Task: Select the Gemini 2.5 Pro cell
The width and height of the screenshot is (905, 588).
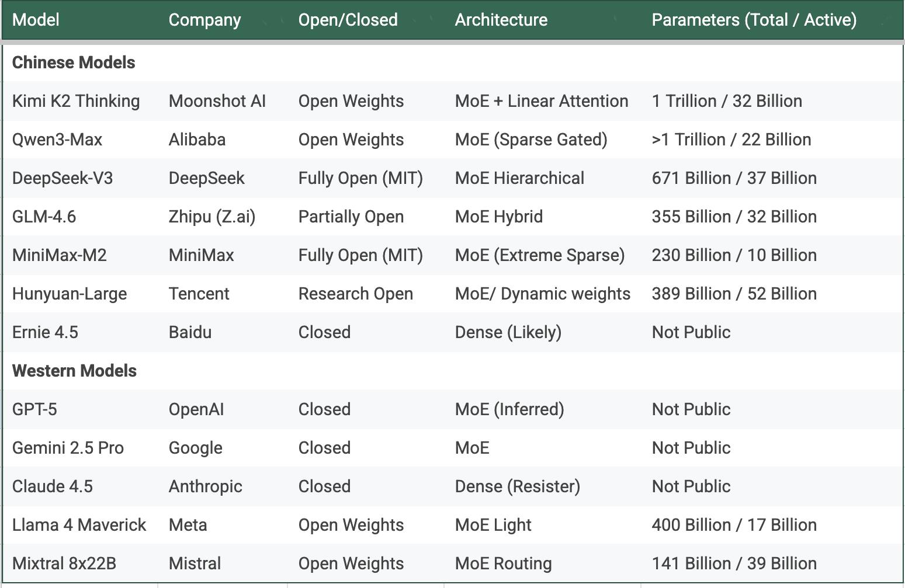Action: click(68, 448)
